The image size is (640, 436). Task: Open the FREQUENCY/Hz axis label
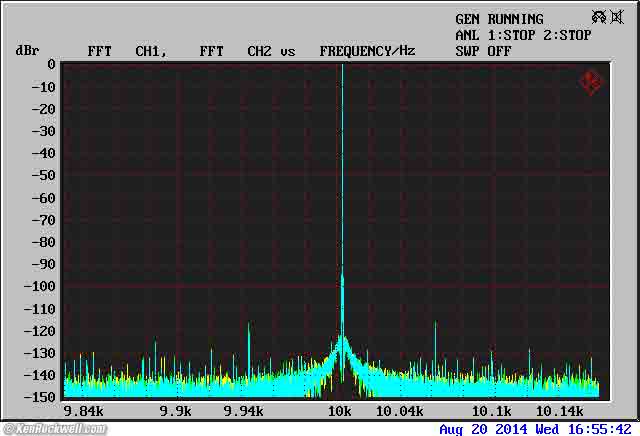367,50
